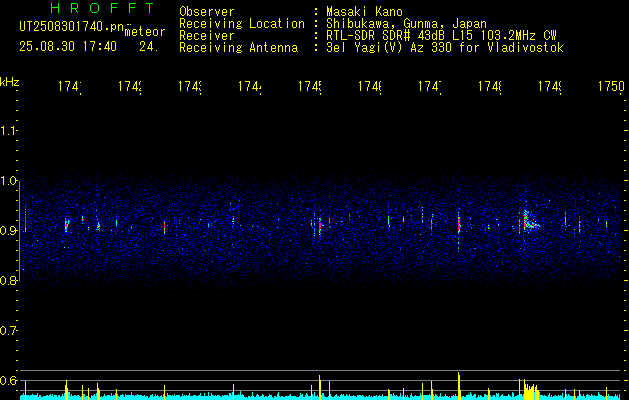
Task: Click the 1748 time axis label
Action: (490, 86)
